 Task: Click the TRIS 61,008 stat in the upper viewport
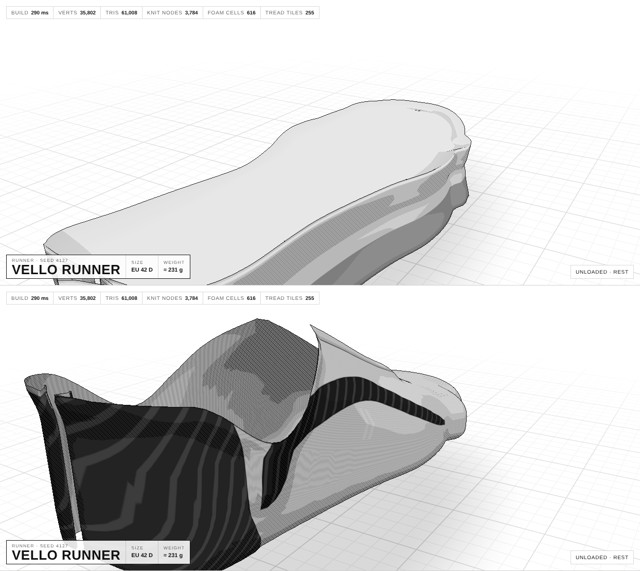tap(121, 13)
